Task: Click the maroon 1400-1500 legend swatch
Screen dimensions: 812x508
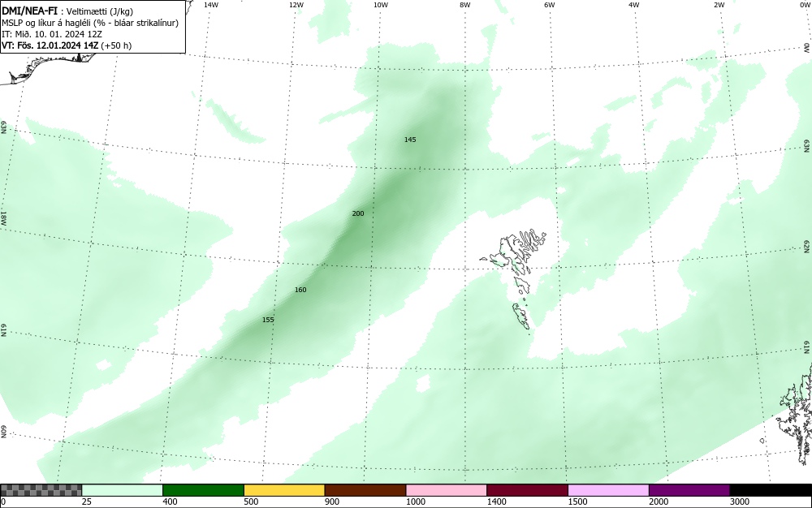Action: (527, 490)
